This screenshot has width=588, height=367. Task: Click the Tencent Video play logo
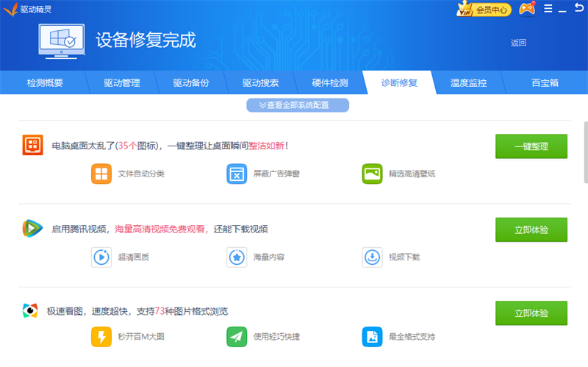click(x=32, y=229)
